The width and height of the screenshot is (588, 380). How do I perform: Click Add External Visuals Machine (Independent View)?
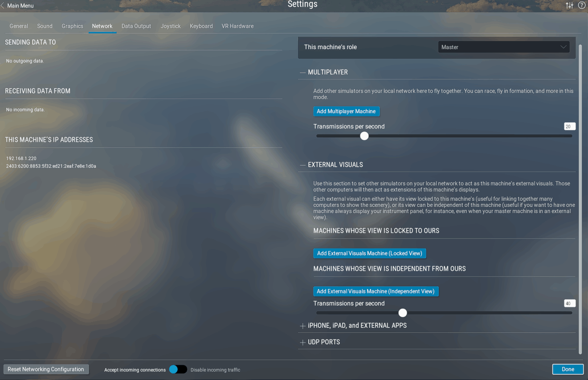tap(376, 291)
